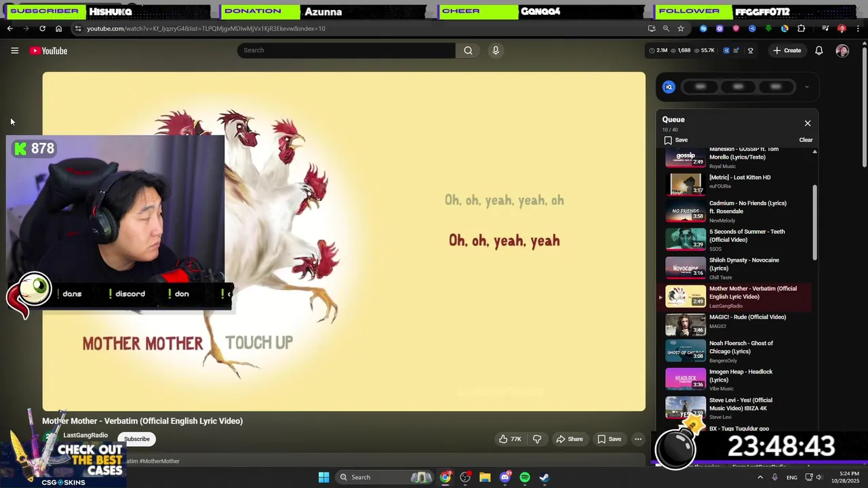Click the green download arrow extension
Screen dimensions: 868x488
pos(768,28)
